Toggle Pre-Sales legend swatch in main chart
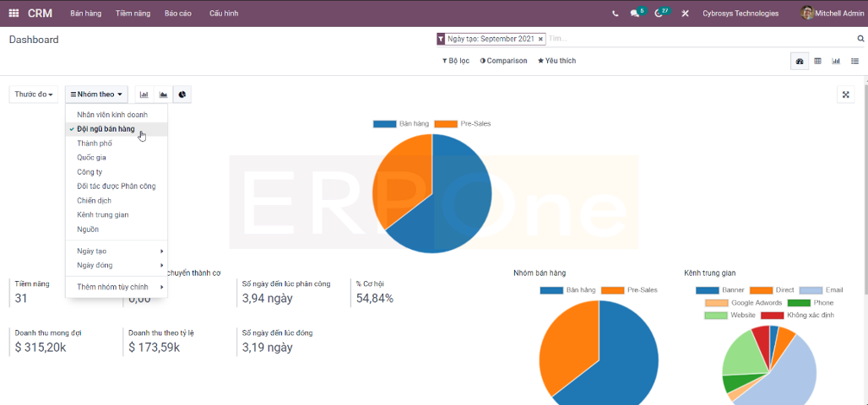The width and height of the screenshot is (868, 405). (446, 124)
